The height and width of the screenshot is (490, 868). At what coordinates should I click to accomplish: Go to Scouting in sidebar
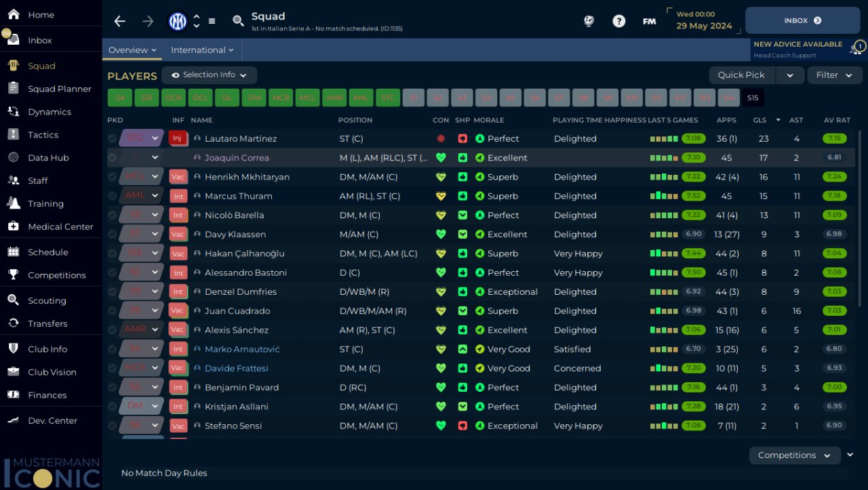pos(47,300)
